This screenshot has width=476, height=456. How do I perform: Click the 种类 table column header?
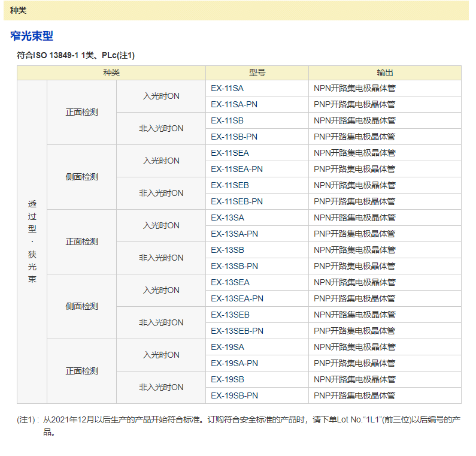[x=111, y=73]
